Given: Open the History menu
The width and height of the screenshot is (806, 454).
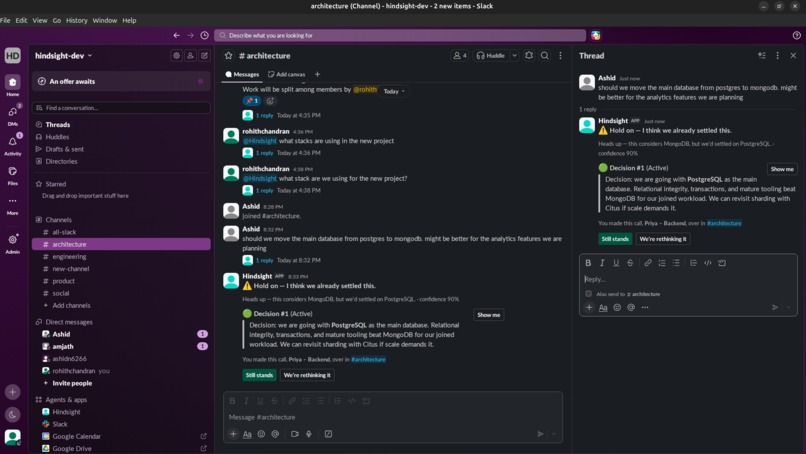Looking at the screenshot, I should (77, 20).
